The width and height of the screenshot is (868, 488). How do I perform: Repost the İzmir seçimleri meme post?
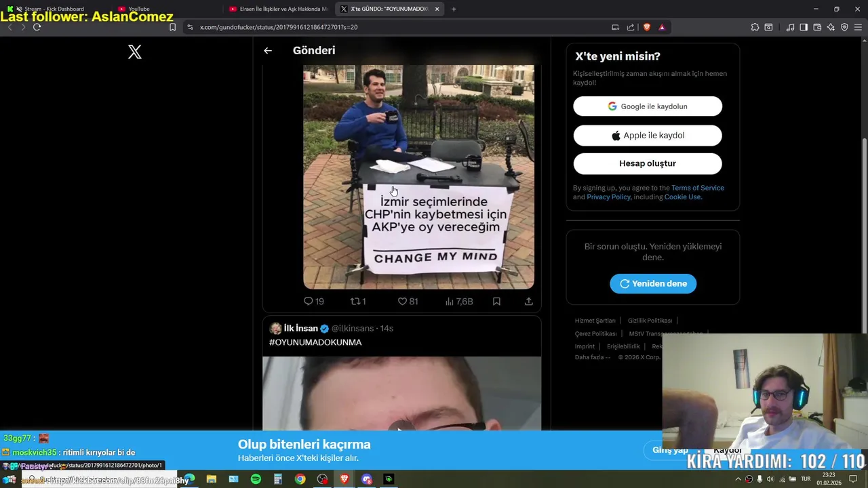click(357, 301)
